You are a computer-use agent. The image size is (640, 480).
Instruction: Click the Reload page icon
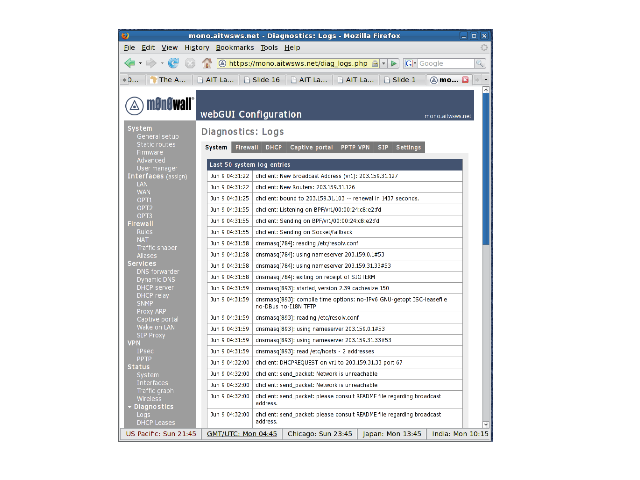(x=174, y=62)
